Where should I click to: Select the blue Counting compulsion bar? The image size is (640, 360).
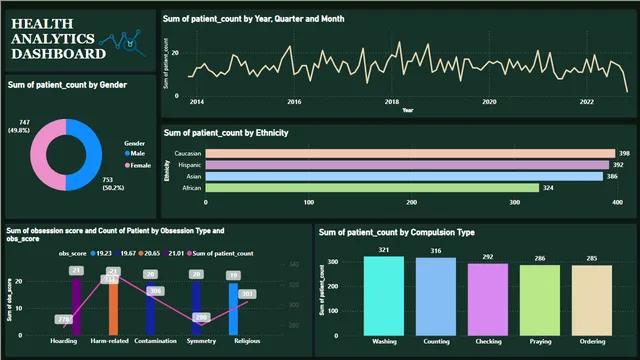click(x=436, y=297)
